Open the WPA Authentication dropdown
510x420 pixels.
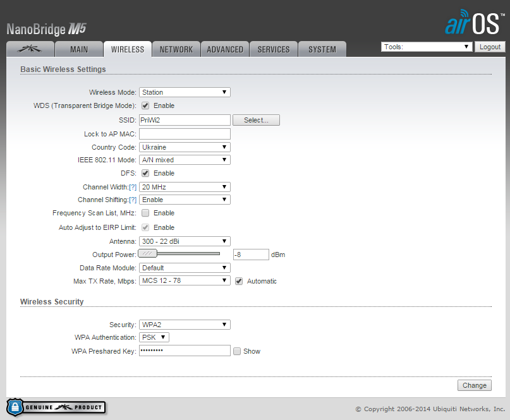tap(154, 337)
